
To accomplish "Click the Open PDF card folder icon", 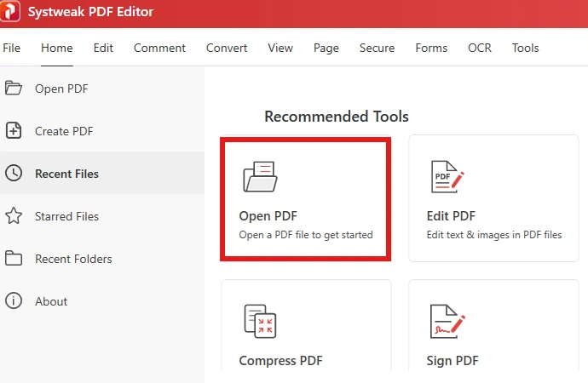I will pyautogui.click(x=260, y=177).
